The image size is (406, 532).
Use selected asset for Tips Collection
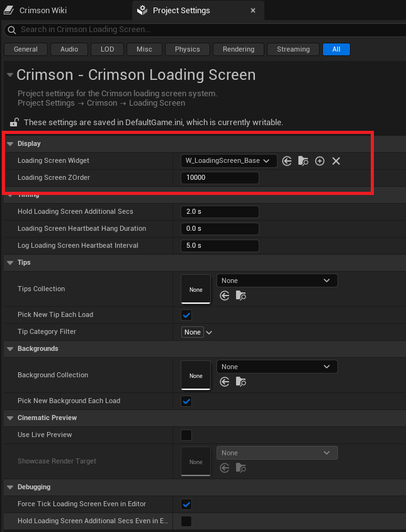(x=225, y=296)
